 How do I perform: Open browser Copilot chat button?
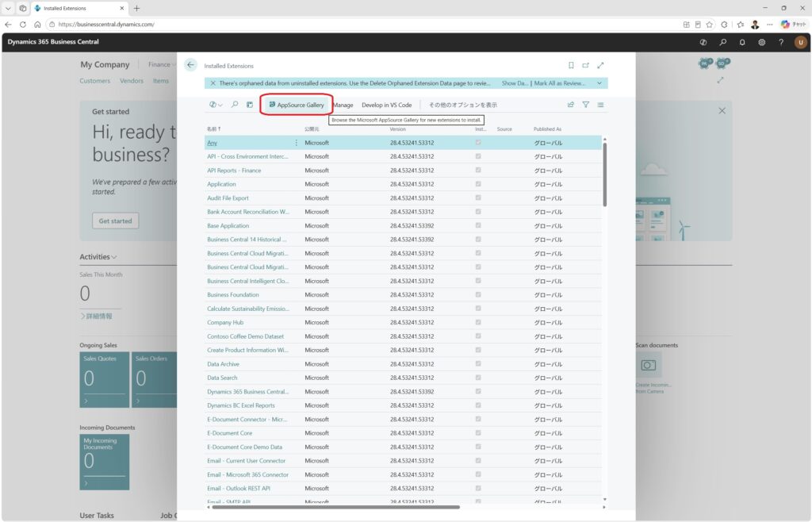(793, 25)
